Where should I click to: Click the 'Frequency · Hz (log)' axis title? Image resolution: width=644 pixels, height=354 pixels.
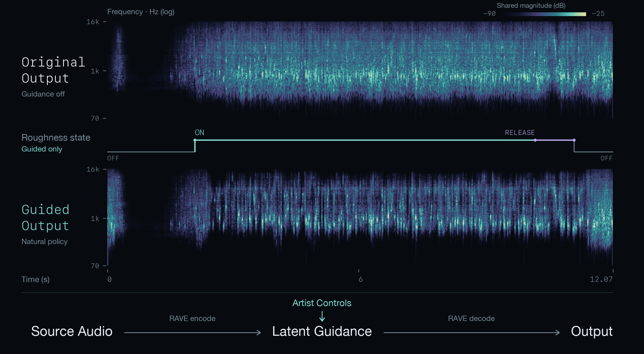141,12
